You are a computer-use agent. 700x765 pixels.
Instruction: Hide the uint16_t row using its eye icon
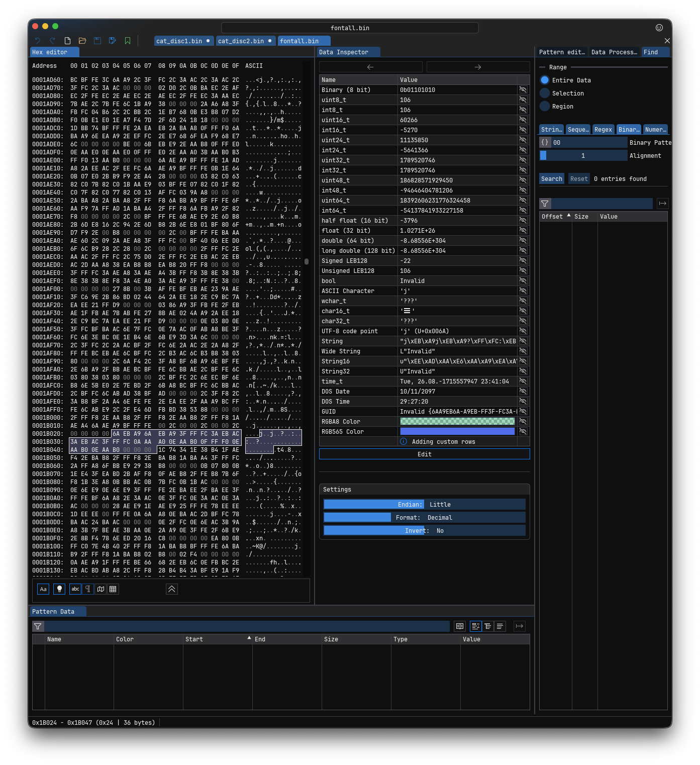523,120
